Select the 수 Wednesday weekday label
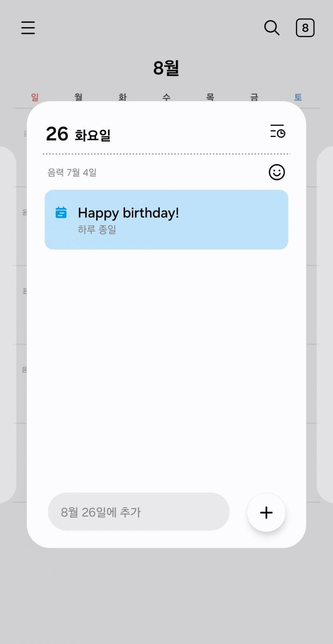The image size is (333, 644). click(x=166, y=97)
